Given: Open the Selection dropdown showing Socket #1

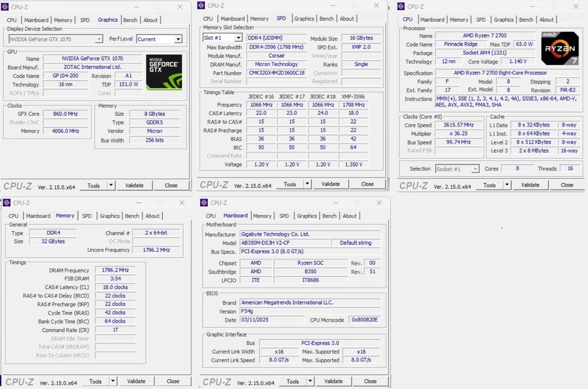Looking at the screenshot, I should click(x=457, y=169).
